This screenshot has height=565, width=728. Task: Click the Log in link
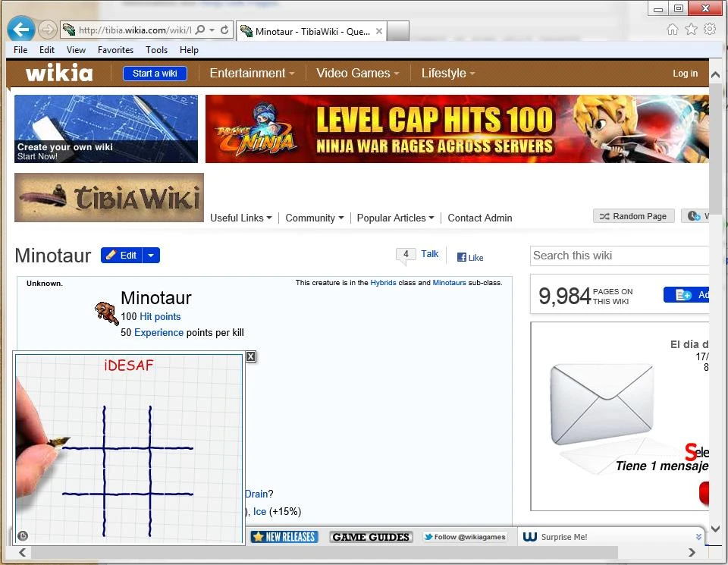[x=685, y=74]
